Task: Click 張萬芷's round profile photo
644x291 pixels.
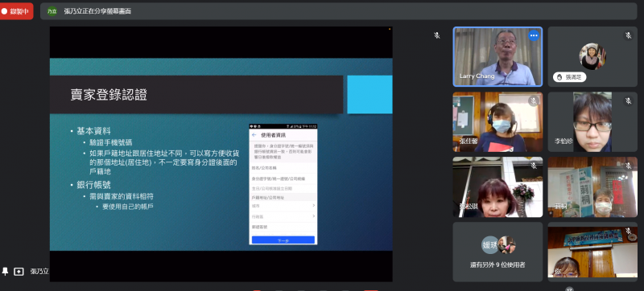Action: click(592, 56)
